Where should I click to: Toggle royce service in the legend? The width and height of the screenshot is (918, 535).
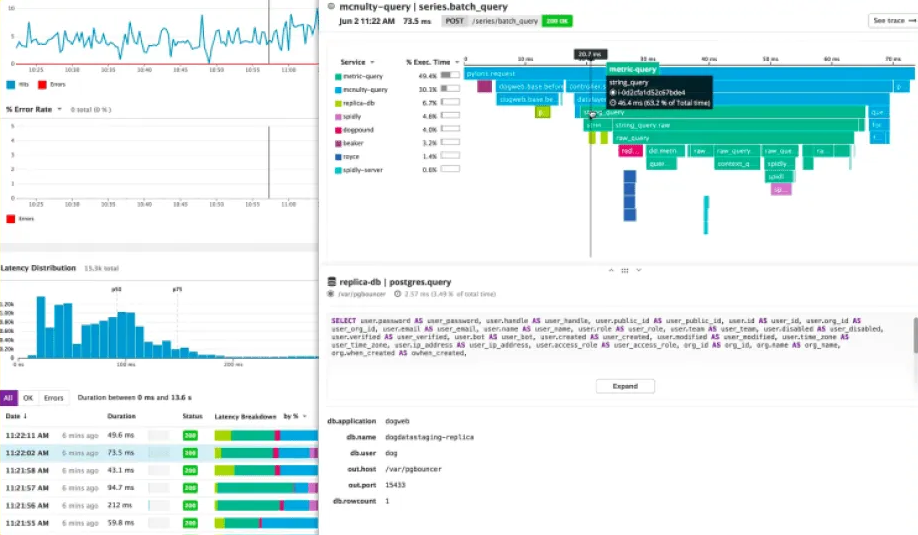tap(347, 157)
